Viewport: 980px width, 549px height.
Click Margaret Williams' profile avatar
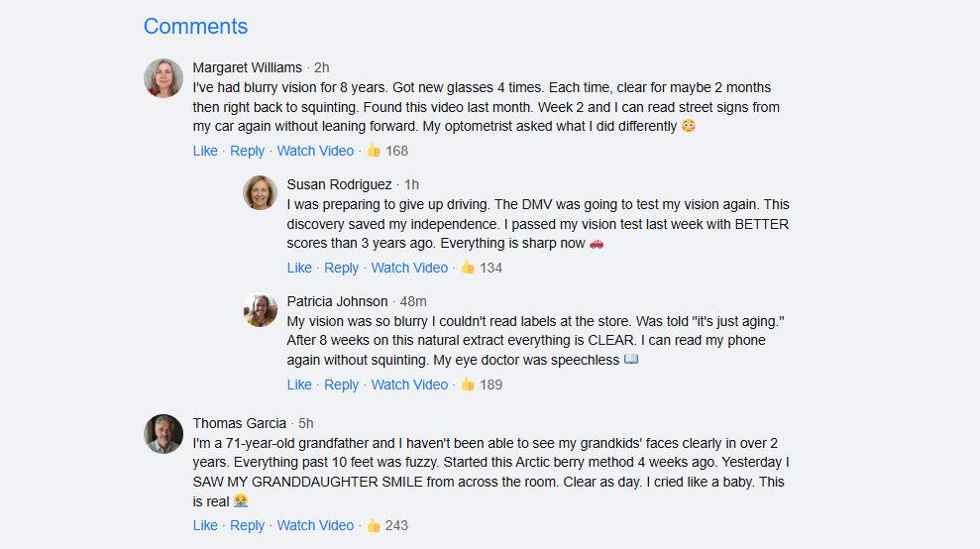tap(163, 78)
